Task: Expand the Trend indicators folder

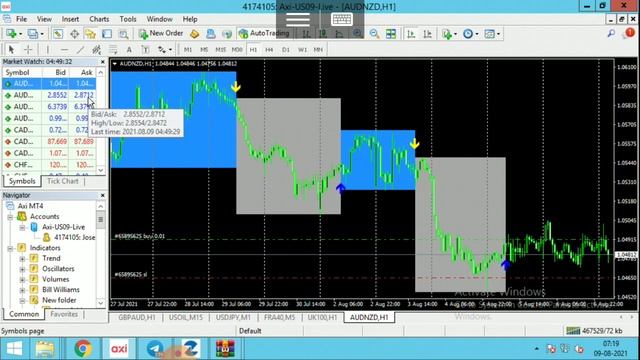Action: click(x=22, y=258)
